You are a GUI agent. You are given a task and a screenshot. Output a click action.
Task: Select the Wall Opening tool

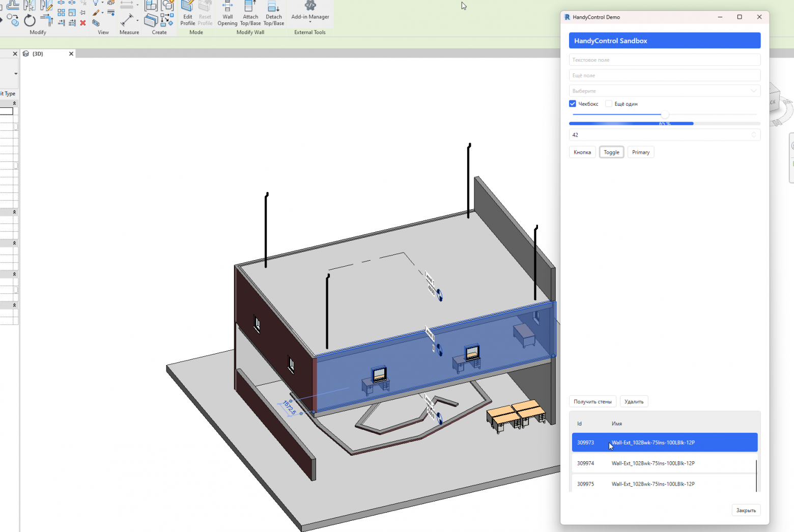[227, 14]
